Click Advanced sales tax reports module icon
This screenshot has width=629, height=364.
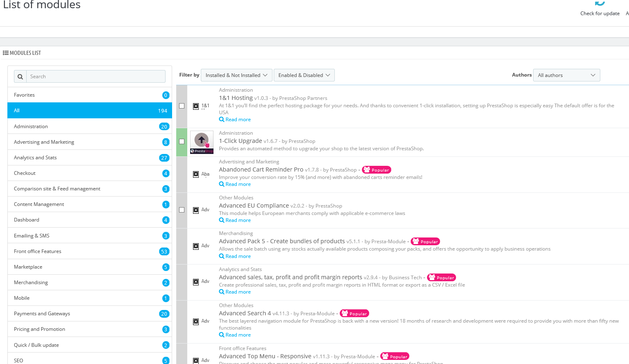[196, 282]
